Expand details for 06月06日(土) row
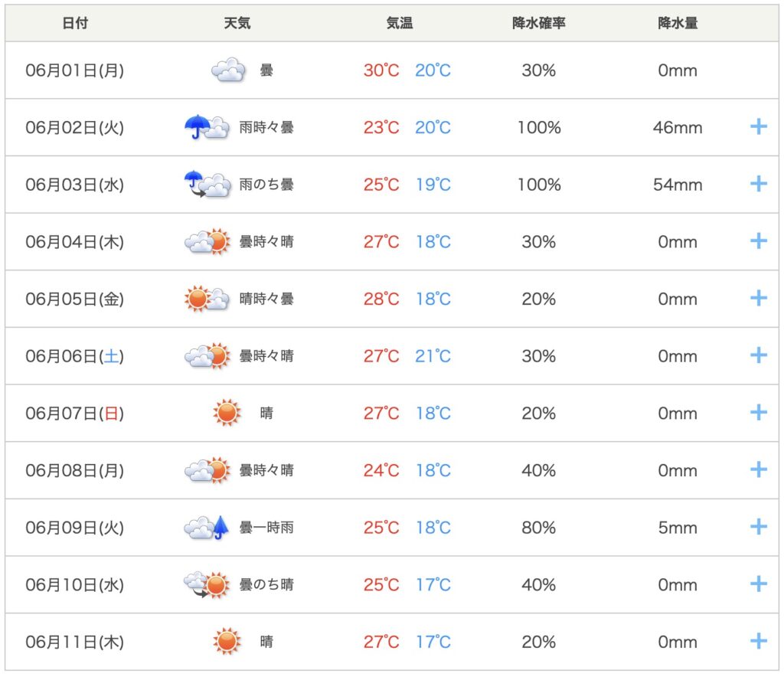Screen dimensions: 784x677 pos(759,355)
